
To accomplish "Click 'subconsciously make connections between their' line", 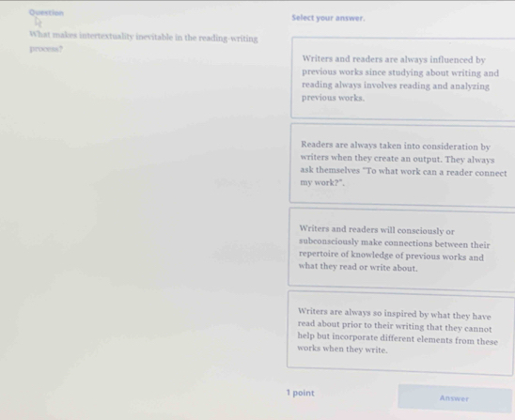I will (x=395, y=243).
